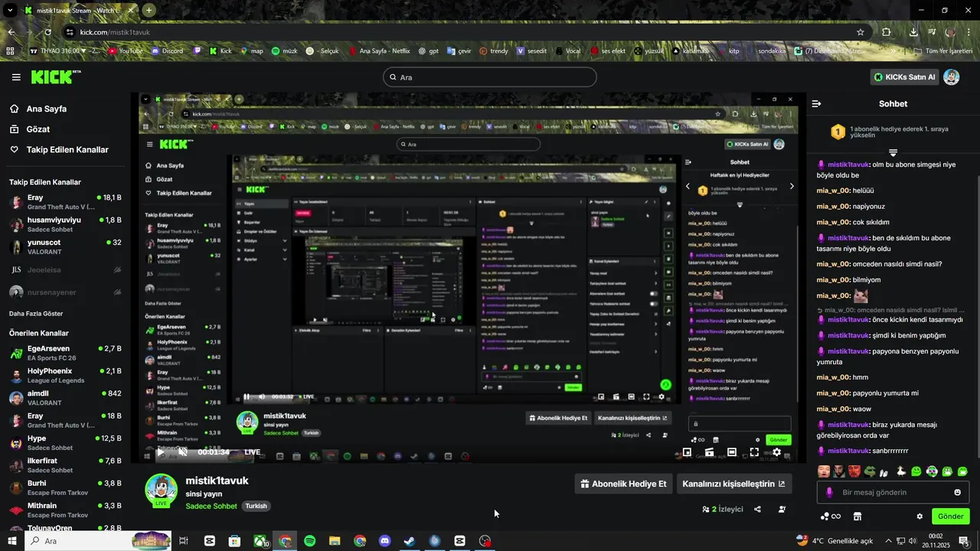Click KICKs Satın Al button
980x551 pixels.
tap(905, 77)
